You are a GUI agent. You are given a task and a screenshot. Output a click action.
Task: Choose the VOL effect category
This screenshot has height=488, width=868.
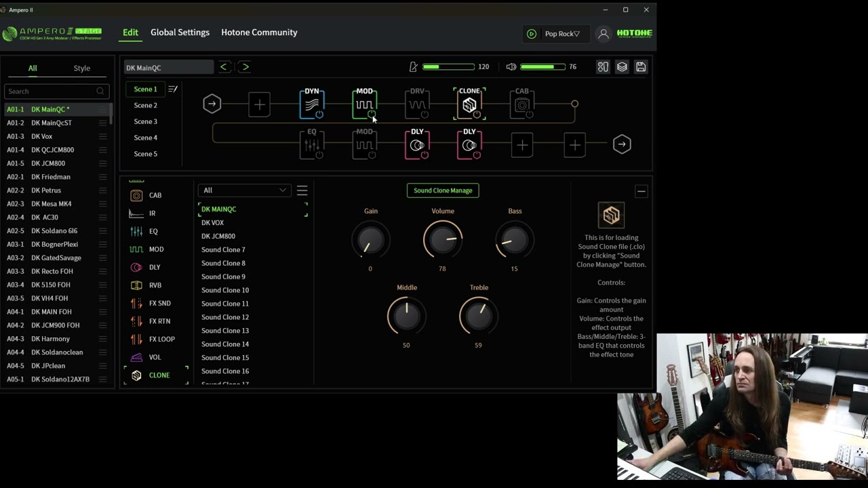155,357
